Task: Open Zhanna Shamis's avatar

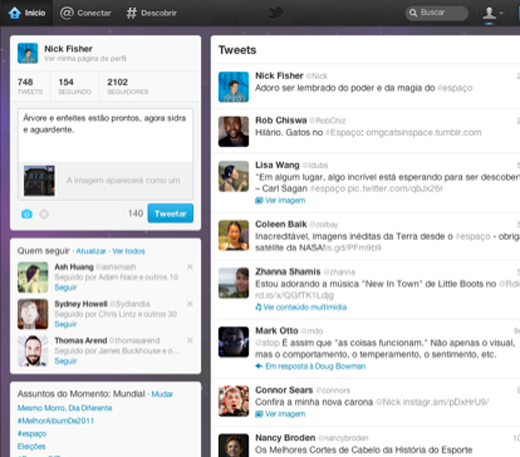Action: 233,283
